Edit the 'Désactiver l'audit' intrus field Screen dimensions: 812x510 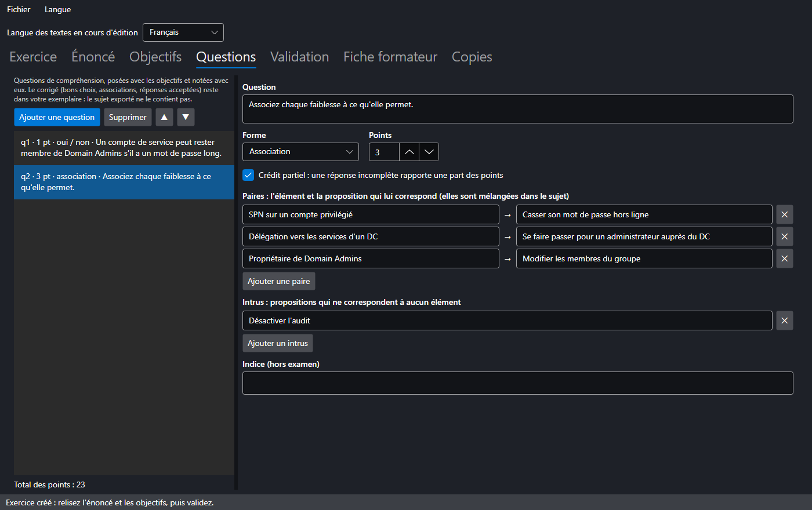click(507, 320)
